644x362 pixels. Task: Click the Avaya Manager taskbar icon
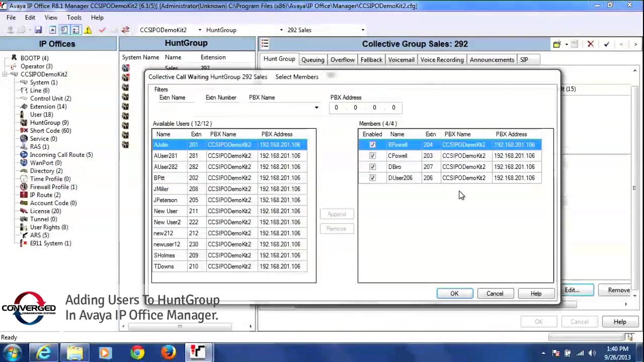tap(198, 352)
